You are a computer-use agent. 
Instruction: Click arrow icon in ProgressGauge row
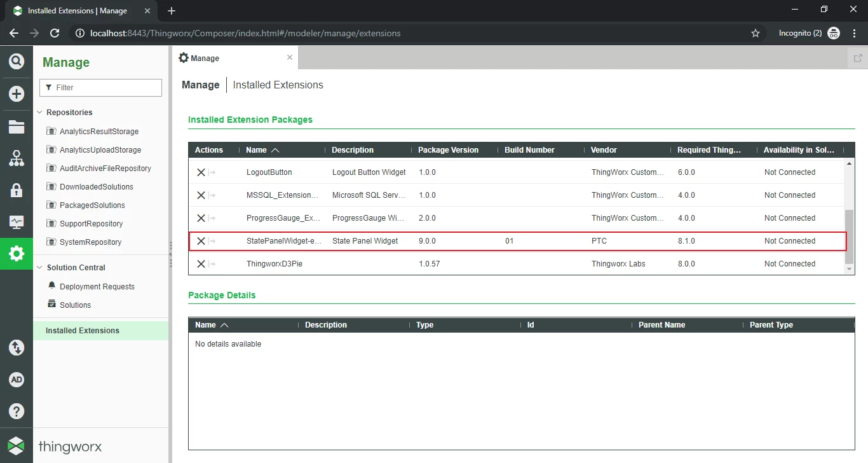pos(213,218)
